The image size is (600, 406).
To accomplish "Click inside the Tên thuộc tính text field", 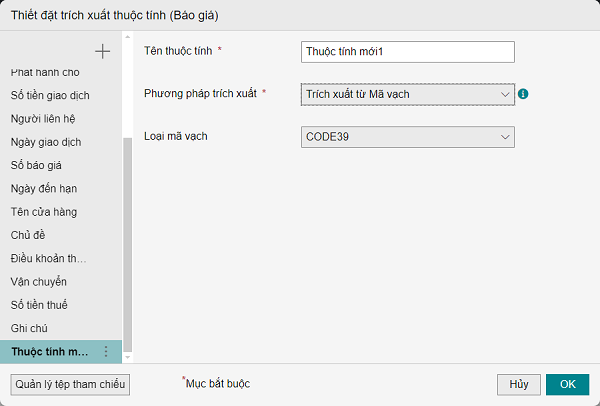I will 408,52.
